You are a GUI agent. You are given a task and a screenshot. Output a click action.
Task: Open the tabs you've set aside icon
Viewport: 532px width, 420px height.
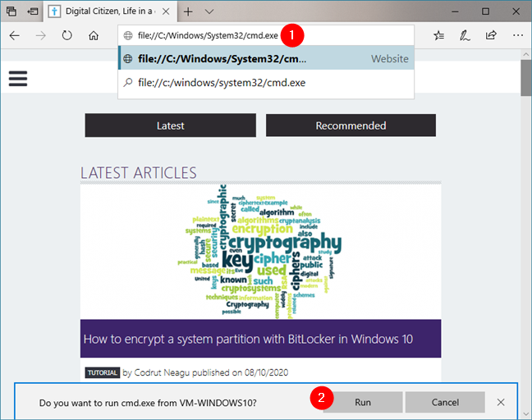pyautogui.click(x=11, y=11)
